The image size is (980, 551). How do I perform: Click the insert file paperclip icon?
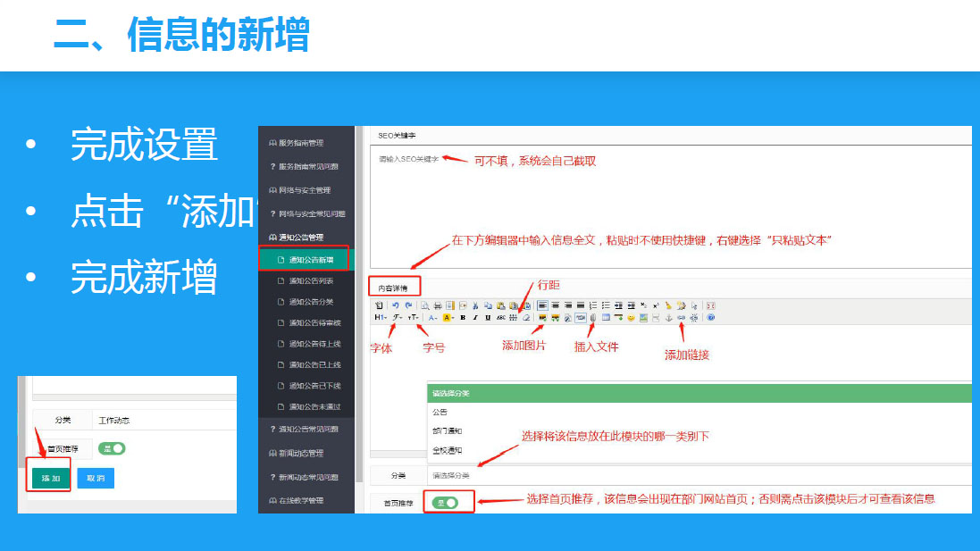[x=593, y=317]
